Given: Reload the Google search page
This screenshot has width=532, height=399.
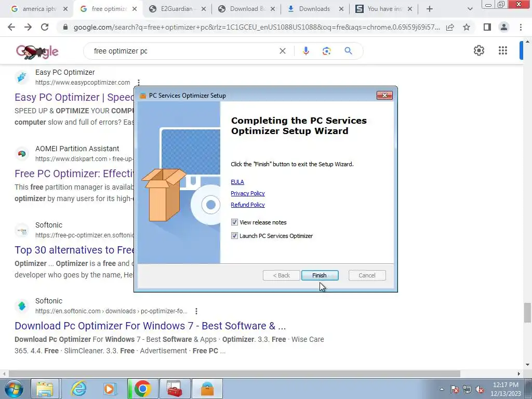Looking at the screenshot, I should coord(45,27).
